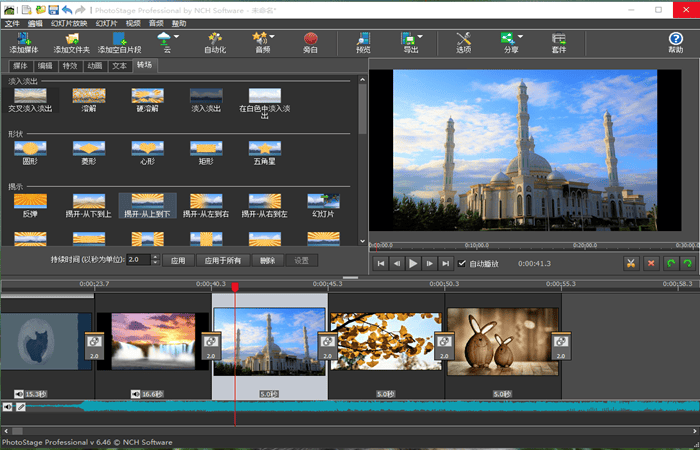Open the 自动化 (Automate) wizard icon
Screen dimensions: 700x450
coord(214,40)
